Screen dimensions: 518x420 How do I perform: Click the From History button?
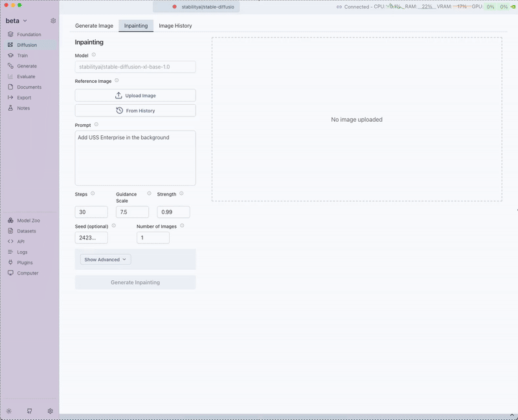pos(135,111)
